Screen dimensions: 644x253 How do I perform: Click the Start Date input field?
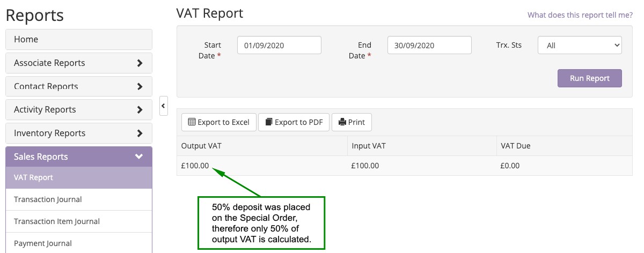[x=279, y=45]
